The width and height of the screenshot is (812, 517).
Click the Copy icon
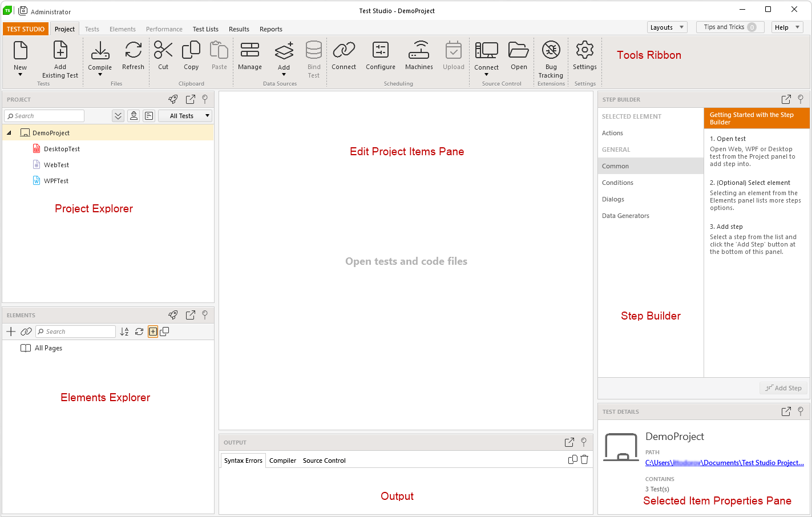point(191,50)
